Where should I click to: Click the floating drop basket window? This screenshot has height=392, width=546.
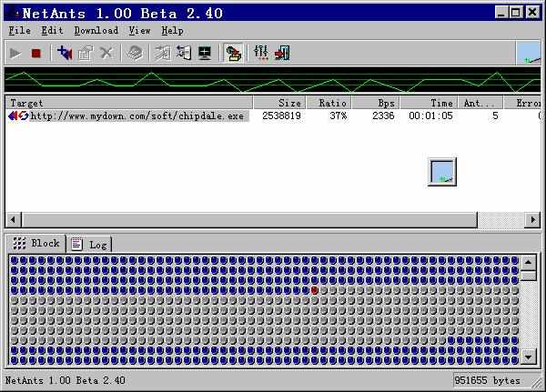[x=442, y=172]
